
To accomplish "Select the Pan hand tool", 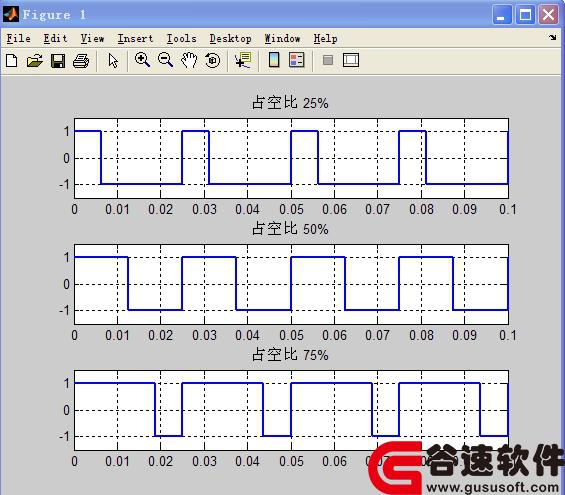I will tap(189, 60).
